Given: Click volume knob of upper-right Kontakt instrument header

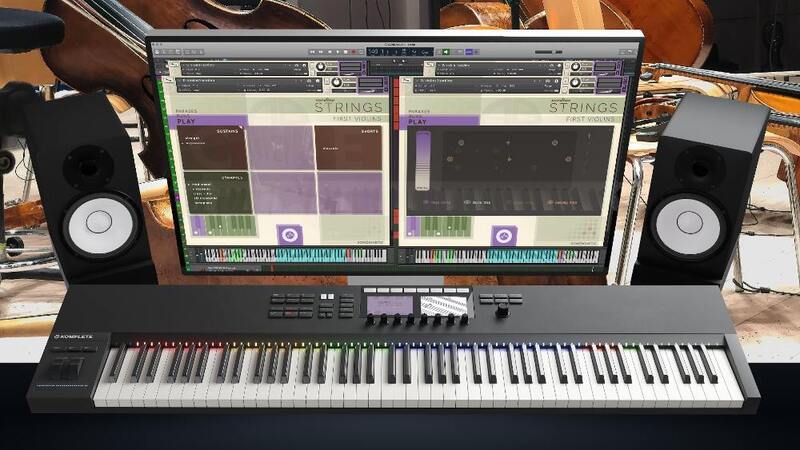Looking at the screenshot, I should pos(576,67).
